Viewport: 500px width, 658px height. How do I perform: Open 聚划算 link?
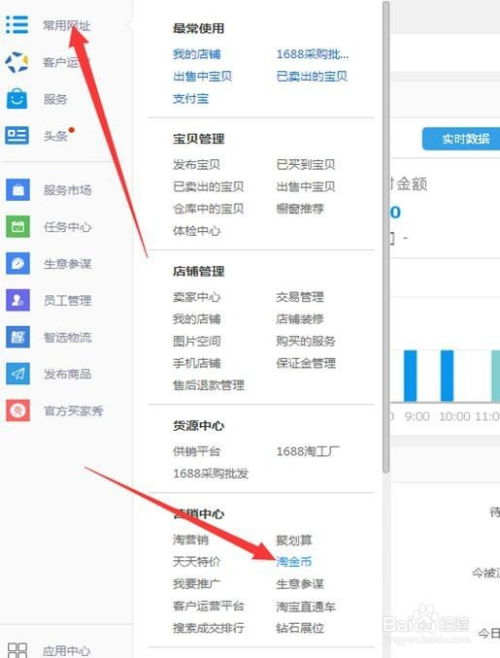click(x=294, y=540)
